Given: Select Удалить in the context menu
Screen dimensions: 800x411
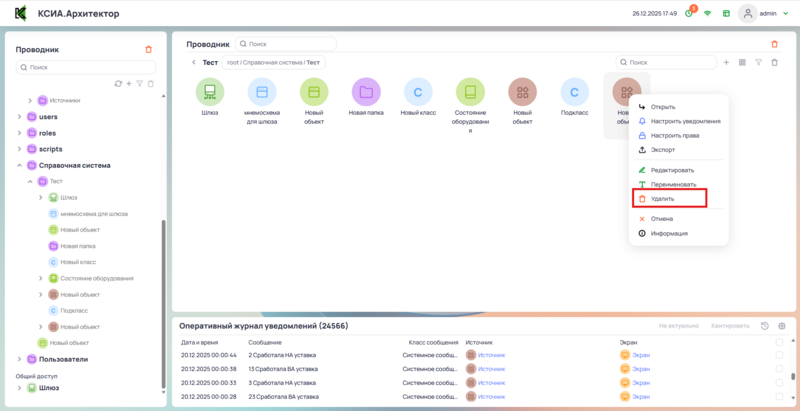Looking at the screenshot, I should click(662, 199).
